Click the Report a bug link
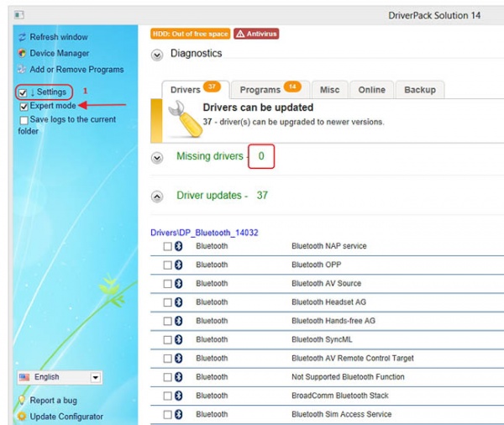The image size is (504, 425). (54, 401)
